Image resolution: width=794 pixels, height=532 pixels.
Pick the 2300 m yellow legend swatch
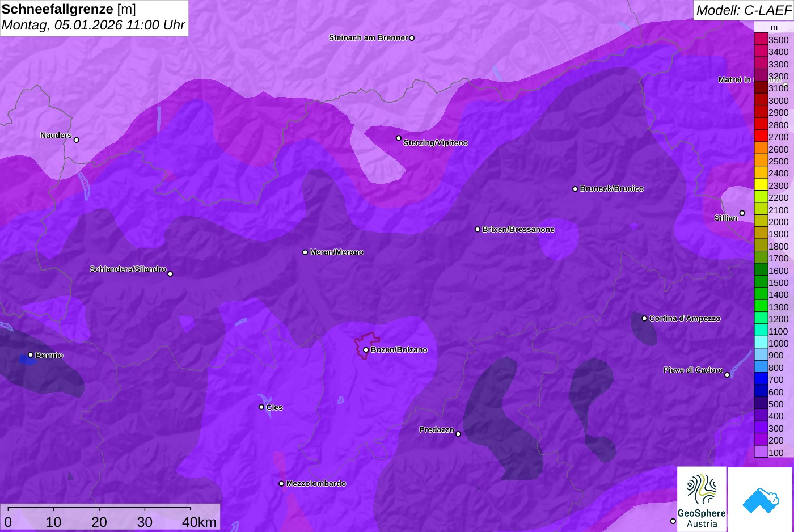point(761,185)
